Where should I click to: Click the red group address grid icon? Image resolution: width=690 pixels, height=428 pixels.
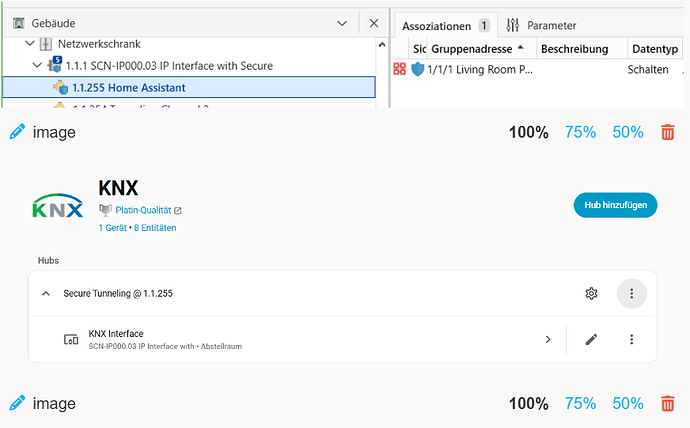pyautogui.click(x=400, y=69)
